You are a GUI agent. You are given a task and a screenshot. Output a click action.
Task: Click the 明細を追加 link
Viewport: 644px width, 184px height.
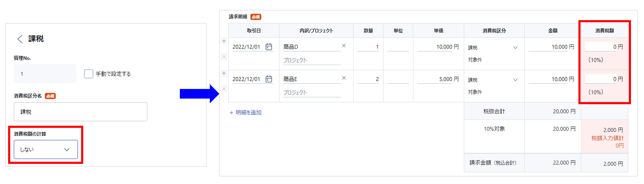245,112
